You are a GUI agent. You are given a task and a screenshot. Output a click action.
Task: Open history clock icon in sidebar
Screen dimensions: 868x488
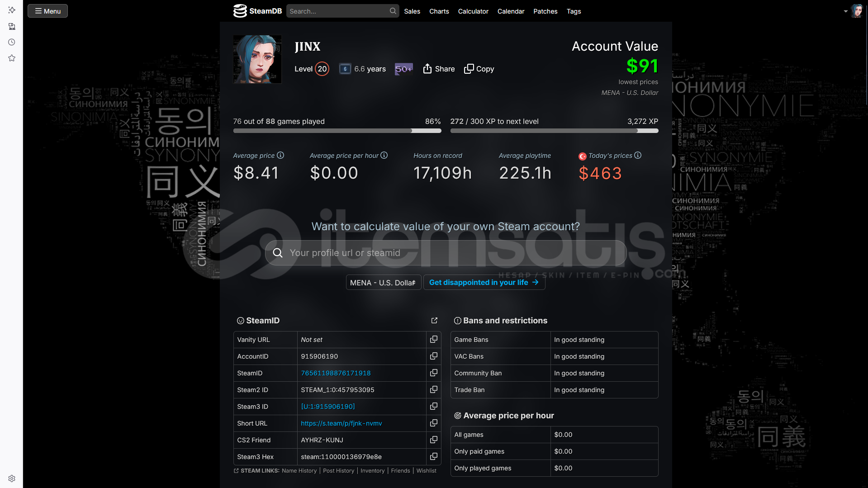(x=12, y=42)
